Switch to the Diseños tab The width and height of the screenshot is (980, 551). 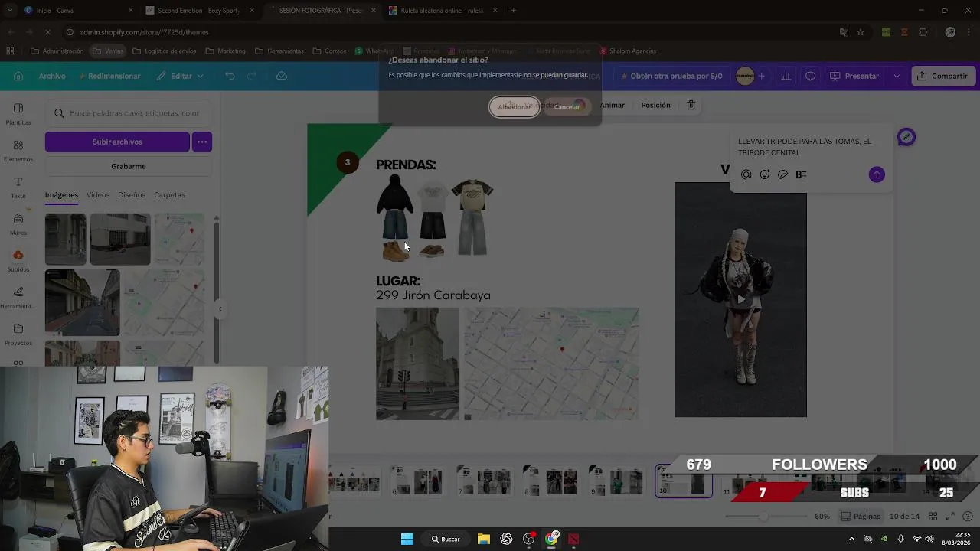pyautogui.click(x=132, y=195)
